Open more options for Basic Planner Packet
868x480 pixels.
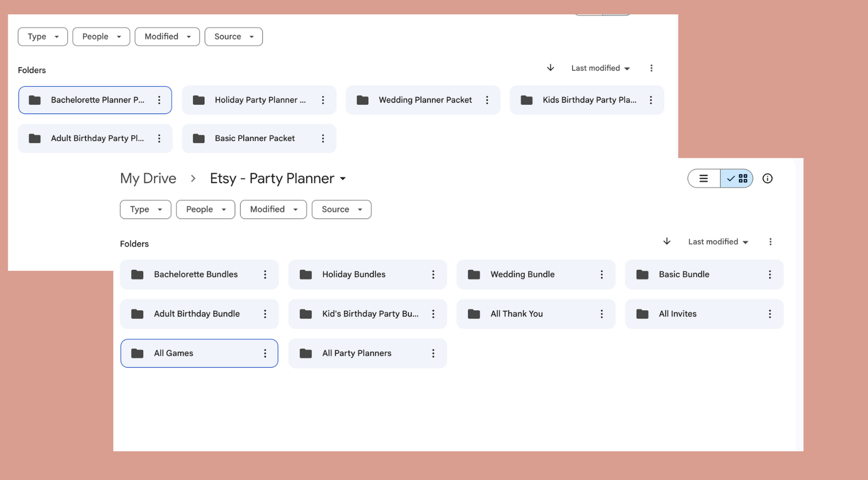click(323, 138)
